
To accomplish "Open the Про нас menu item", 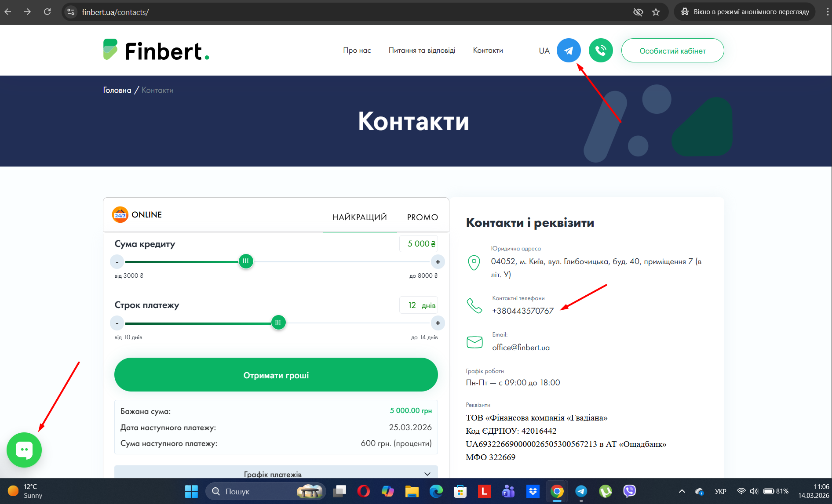I will point(357,51).
